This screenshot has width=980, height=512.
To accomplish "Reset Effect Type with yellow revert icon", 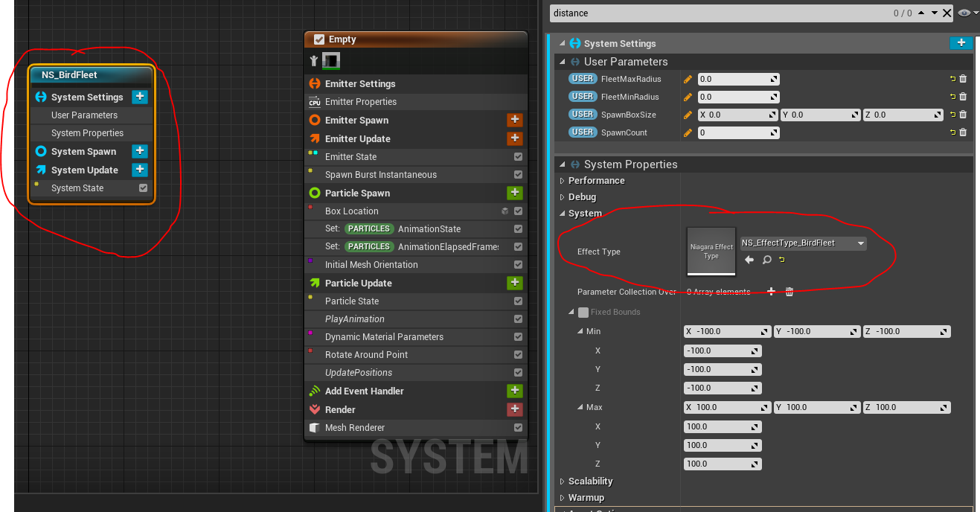I will point(781,260).
